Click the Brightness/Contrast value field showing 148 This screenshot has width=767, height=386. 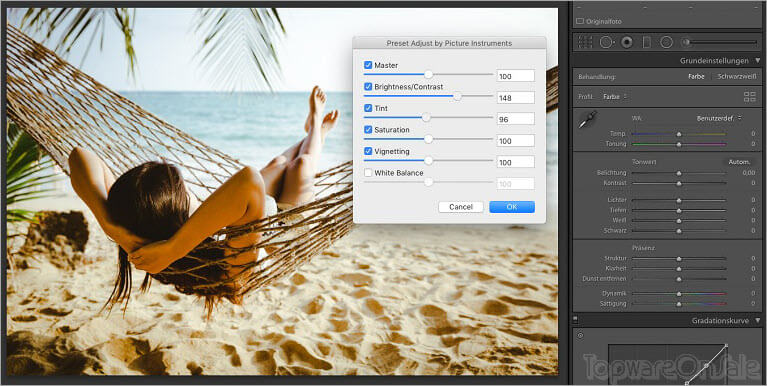click(516, 97)
